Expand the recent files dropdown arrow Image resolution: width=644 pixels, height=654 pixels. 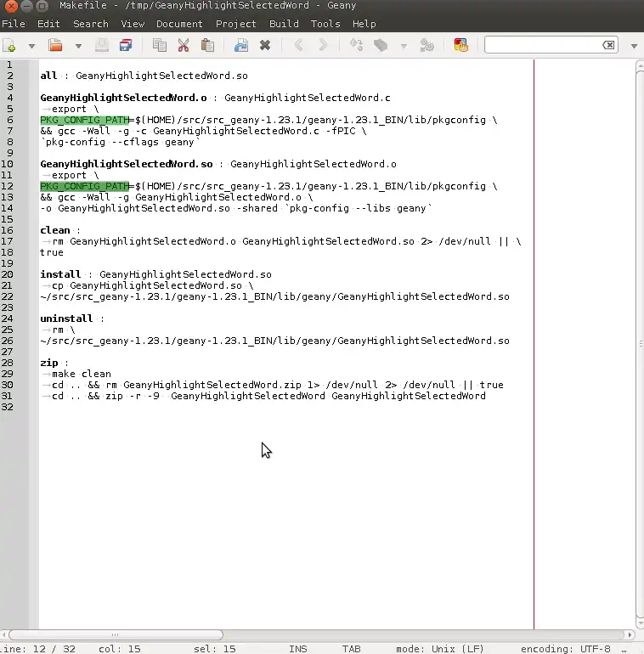(78, 46)
